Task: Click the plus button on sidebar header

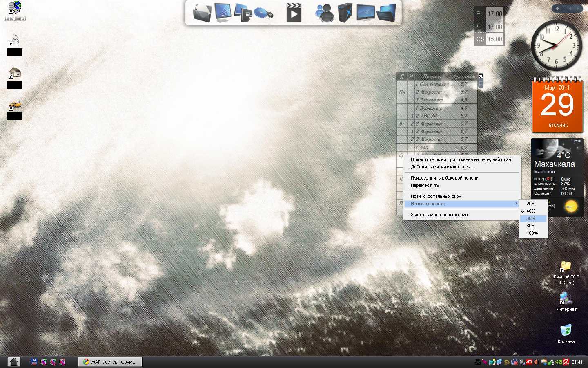Action: pyautogui.click(x=557, y=8)
